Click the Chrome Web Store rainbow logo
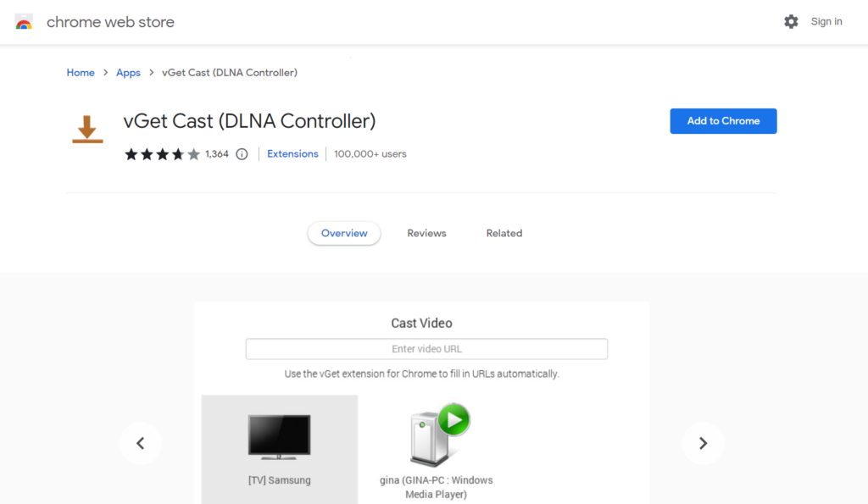The image size is (868, 504). click(x=24, y=22)
